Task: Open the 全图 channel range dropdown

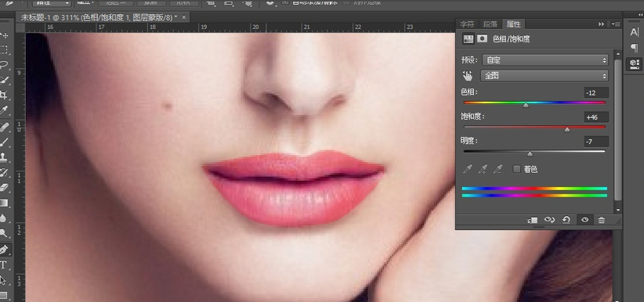Action: point(545,75)
